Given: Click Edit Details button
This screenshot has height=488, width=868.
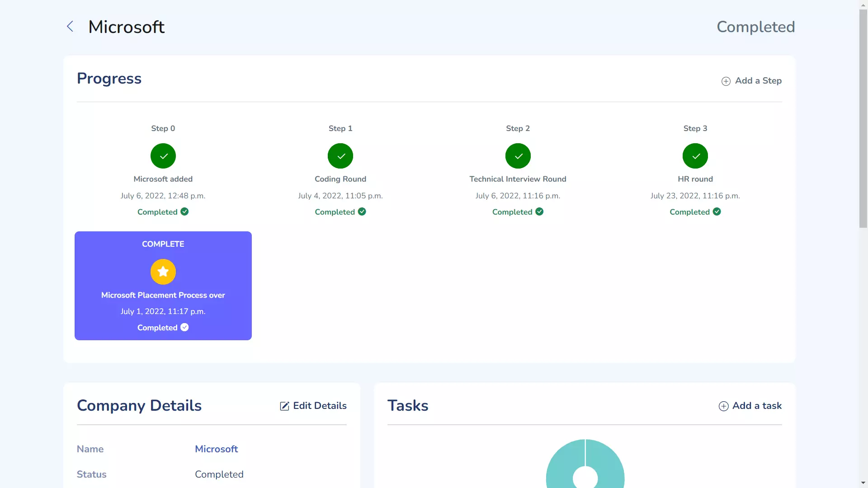Looking at the screenshot, I should pyautogui.click(x=313, y=405).
